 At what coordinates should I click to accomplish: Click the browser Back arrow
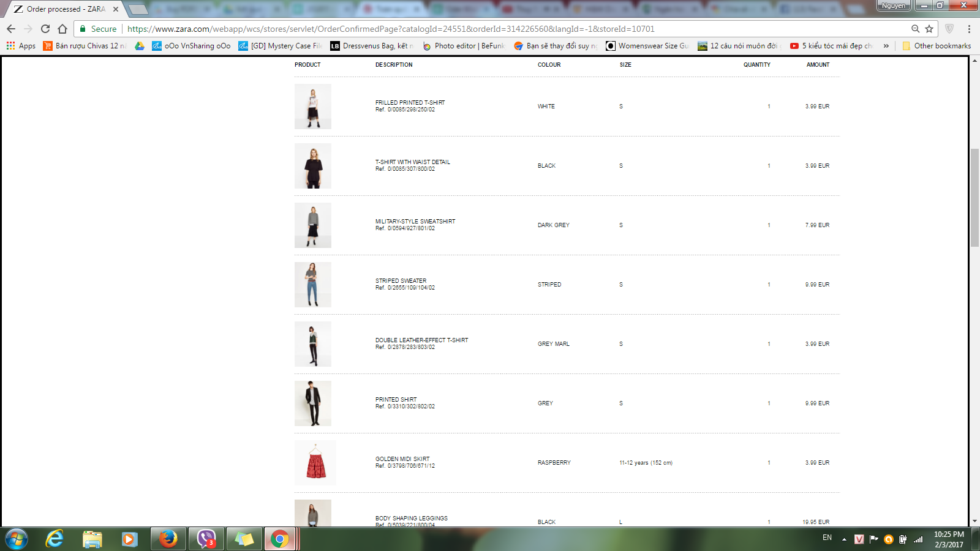pyautogui.click(x=11, y=29)
